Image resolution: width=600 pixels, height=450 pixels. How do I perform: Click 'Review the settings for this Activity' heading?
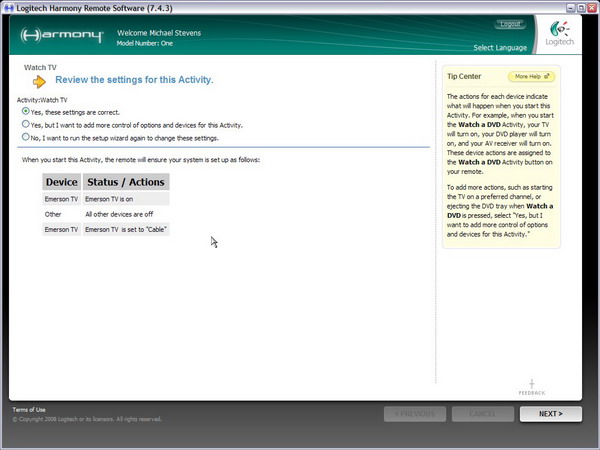[134, 80]
